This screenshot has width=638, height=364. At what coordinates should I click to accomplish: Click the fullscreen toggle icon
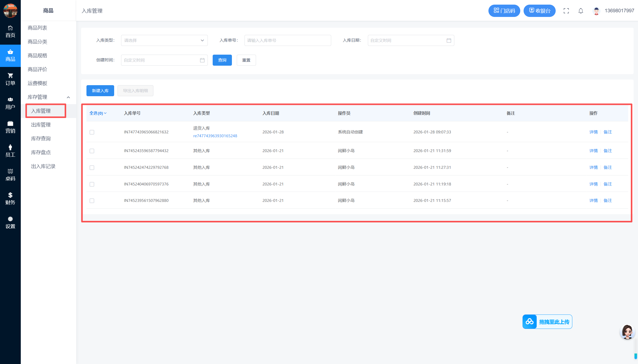point(566,11)
